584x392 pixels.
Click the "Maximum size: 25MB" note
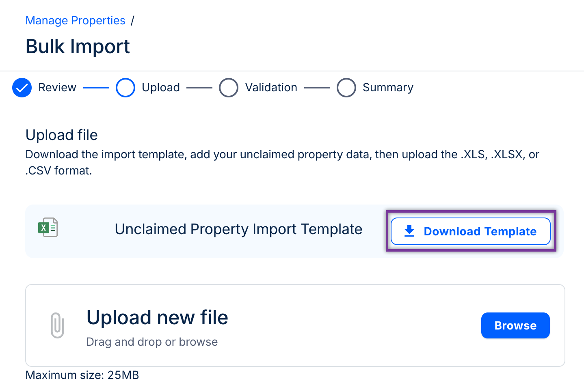pos(82,375)
